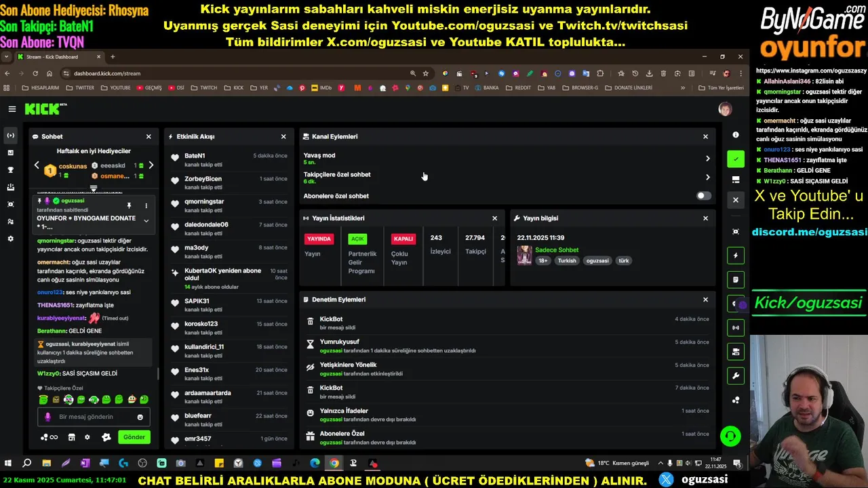The image size is (868, 488).
Task: Collapse the top gifters leaderboard handle
Action: tap(94, 188)
